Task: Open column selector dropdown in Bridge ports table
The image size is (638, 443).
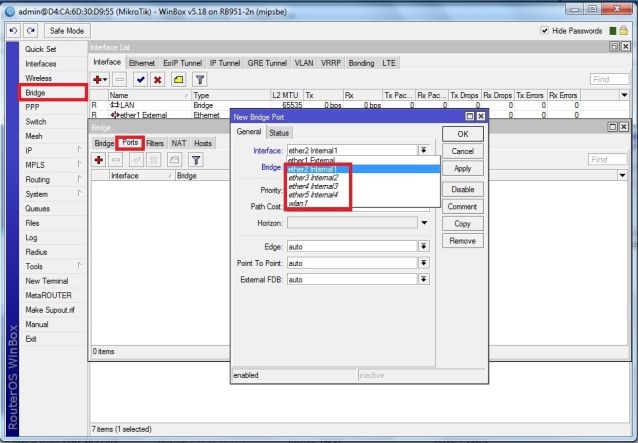Action: 622,176
